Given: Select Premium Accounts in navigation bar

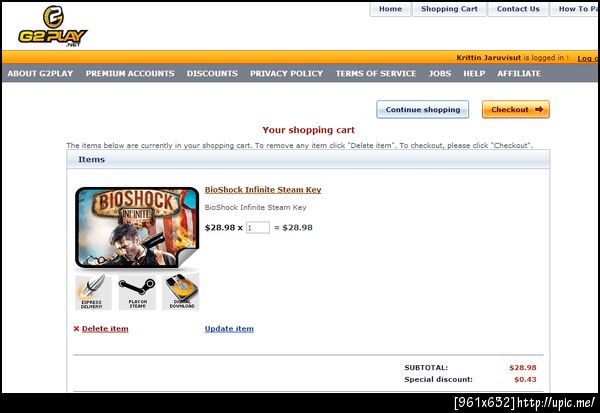Looking at the screenshot, I should [130, 73].
